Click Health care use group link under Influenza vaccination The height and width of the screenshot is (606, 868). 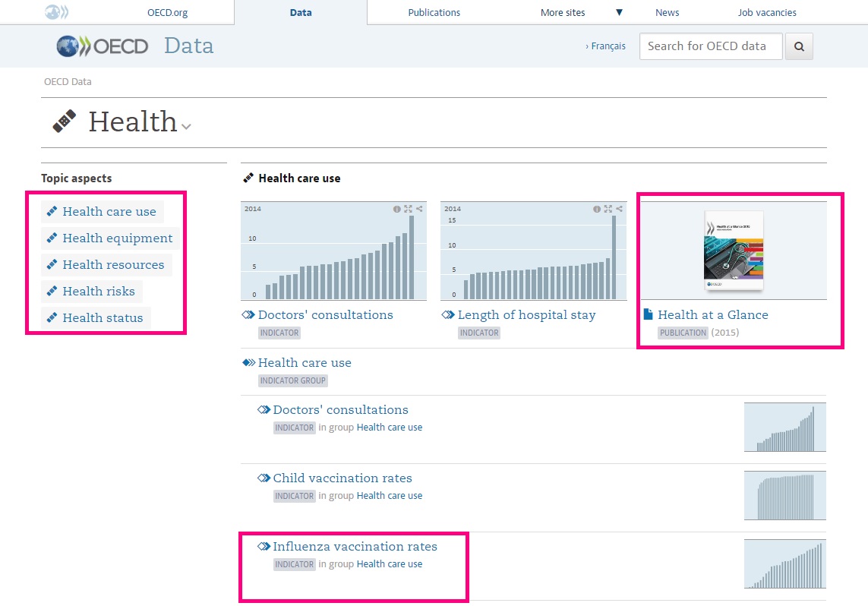pos(389,564)
